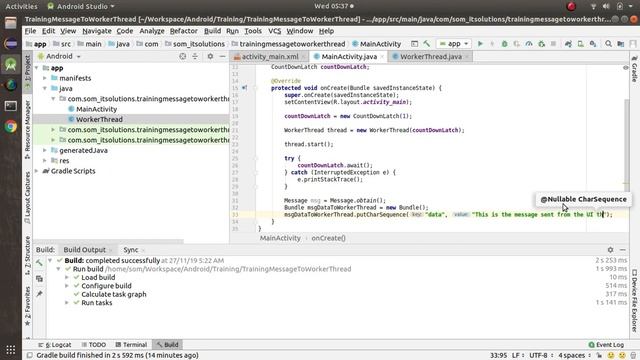The width and height of the screenshot is (640, 360).
Task: Launch Chrome from the Ubuntu dock
Action: point(11,127)
